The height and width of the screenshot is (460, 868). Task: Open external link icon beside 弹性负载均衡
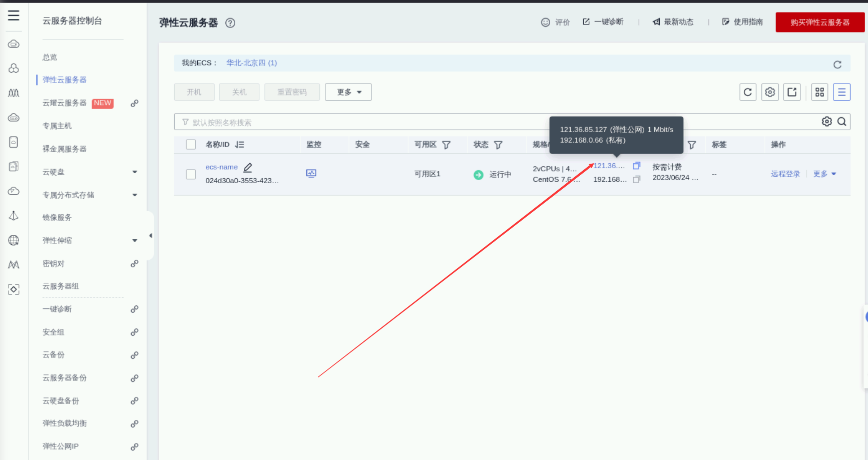pos(135,424)
